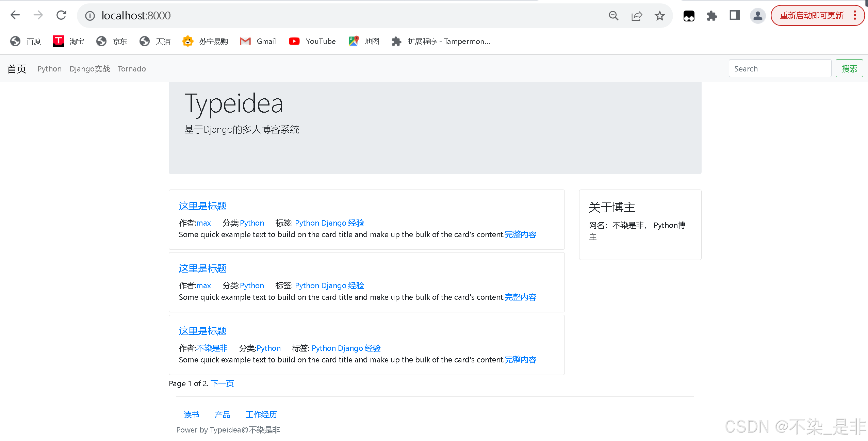Viewport: 868px width, 441px height.
Task: Select the Django实战 navbar category
Action: 90,69
